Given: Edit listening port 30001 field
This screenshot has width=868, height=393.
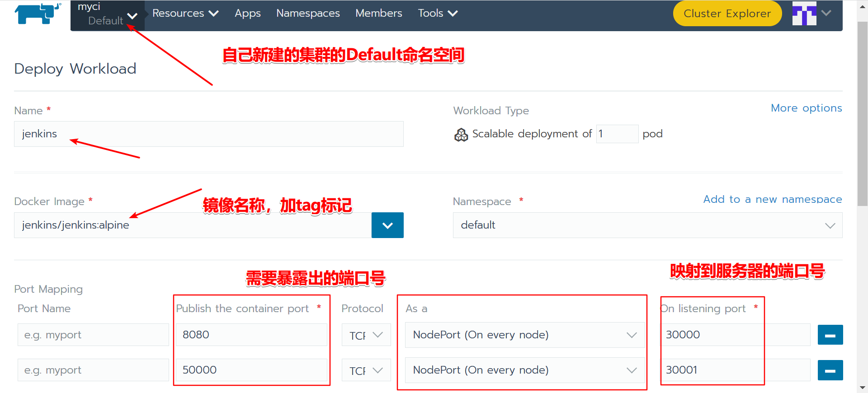Looking at the screenshot, I should click(736, 370).
